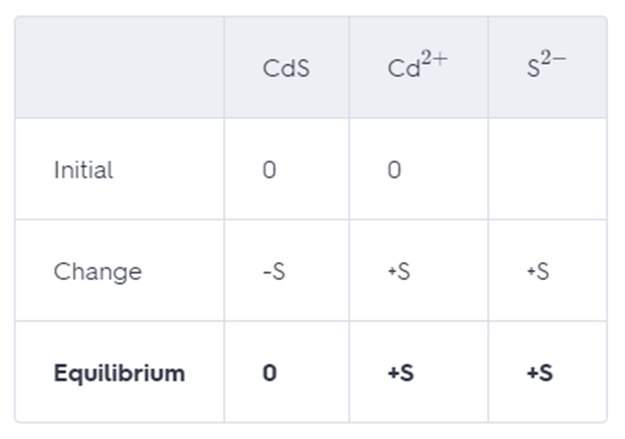Click the superscript 2− in the S header
Viewport: 625px width, 439px height.
click(554, 60)
